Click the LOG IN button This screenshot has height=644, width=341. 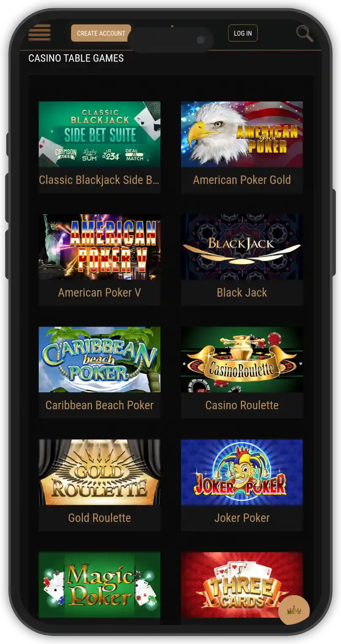243,33
